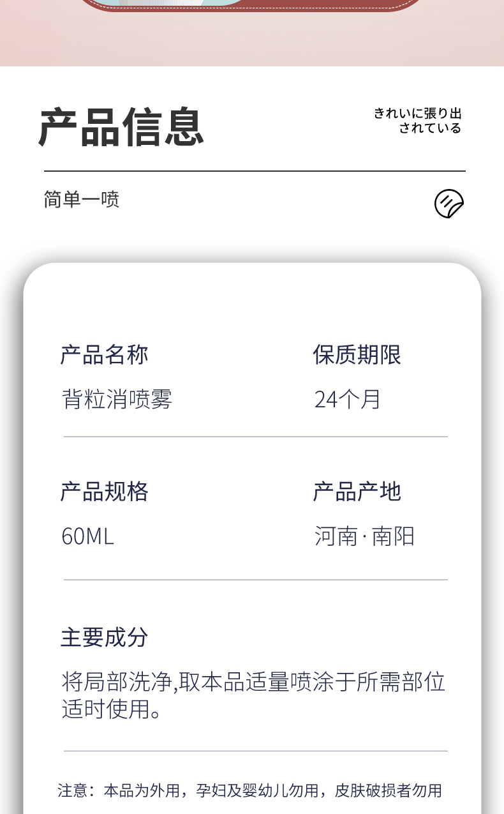Click the divider line under 产品信息
Screen dimensions: 504x814
pyautogui.click(x=255, y=171)
